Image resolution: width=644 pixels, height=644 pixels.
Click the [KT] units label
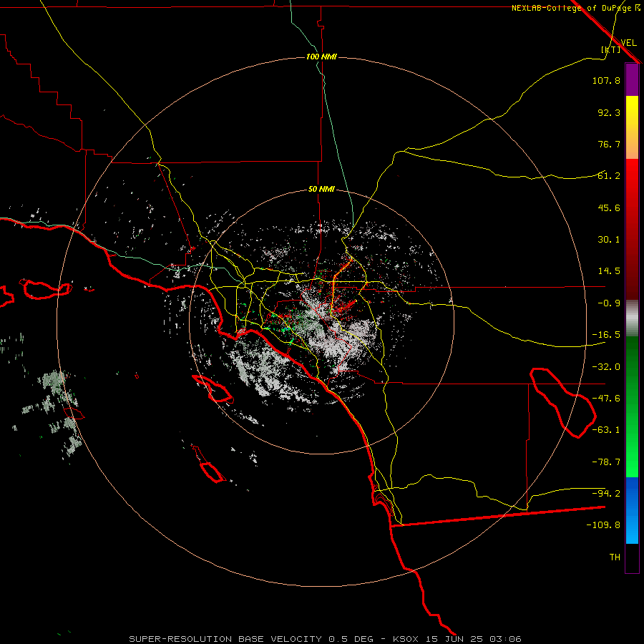click(x=611, y=49)
